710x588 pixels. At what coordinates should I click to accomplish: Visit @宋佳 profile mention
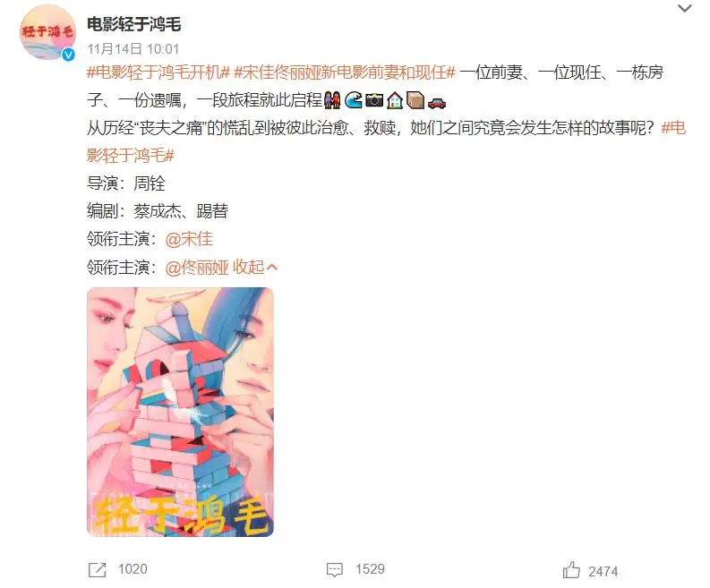(189, 239)
